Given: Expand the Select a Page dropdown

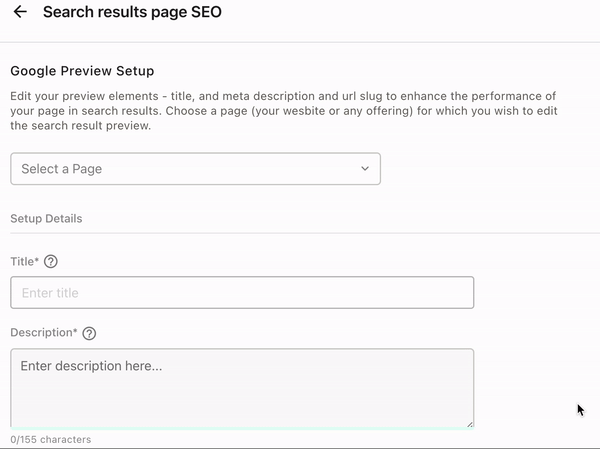Looking at the screenshot, I should tap(195, 169).
